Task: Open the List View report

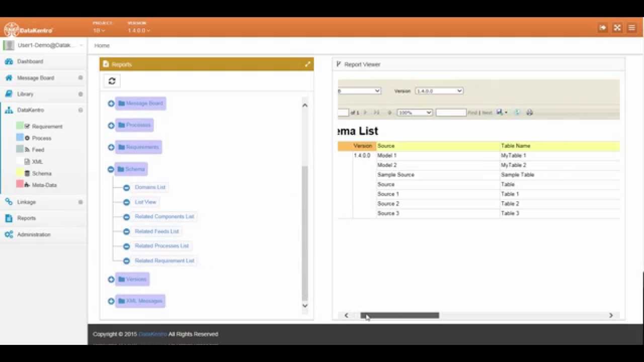Action: 145,202
